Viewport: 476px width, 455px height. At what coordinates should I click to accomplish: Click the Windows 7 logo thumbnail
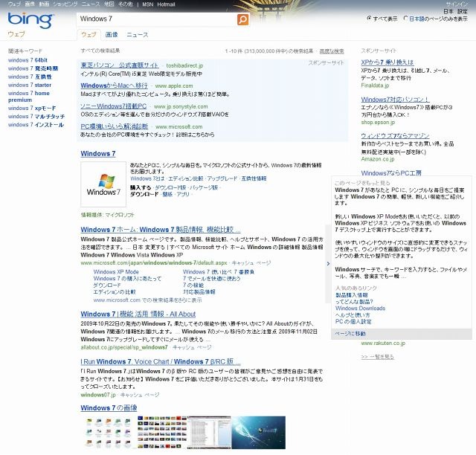coord(103,184)
